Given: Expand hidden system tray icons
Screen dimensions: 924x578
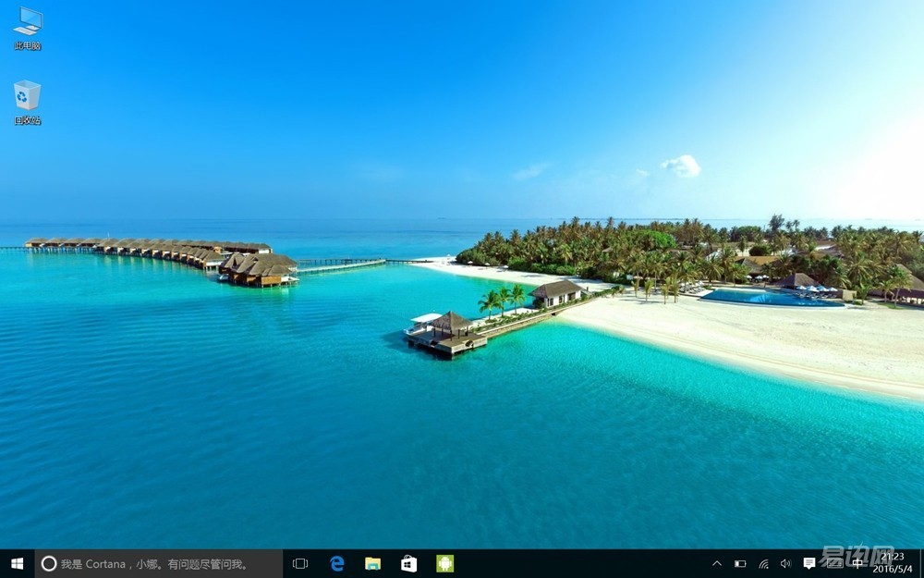Looking at the screenshot, I should click(x=717, y=564).
